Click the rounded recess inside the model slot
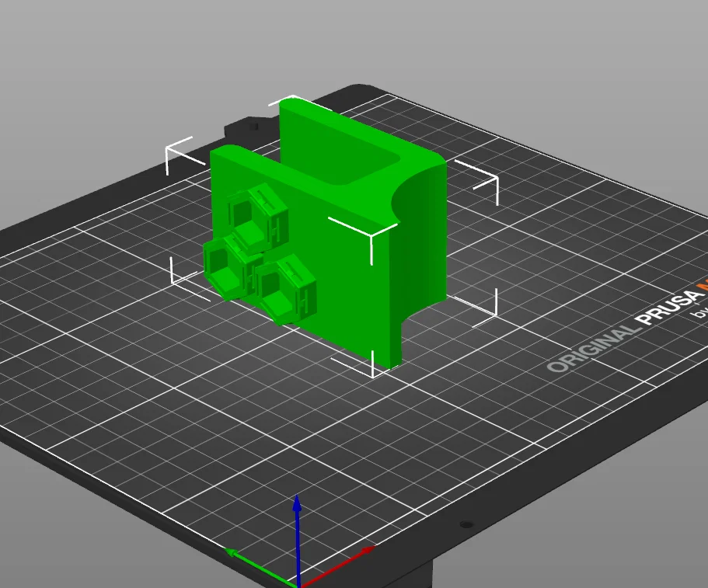This screenshot has width=708, height=588. tap(366, 169)
